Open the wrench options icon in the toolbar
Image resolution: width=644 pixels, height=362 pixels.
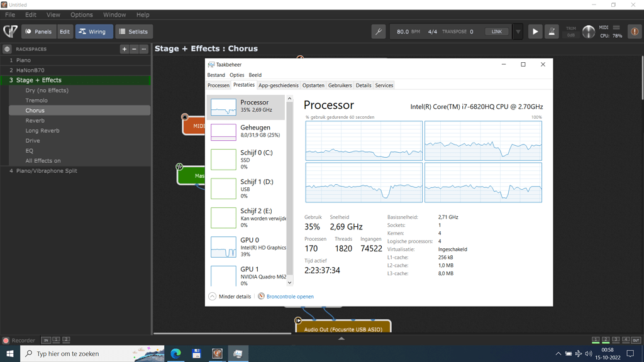click(x=378, y=30)
